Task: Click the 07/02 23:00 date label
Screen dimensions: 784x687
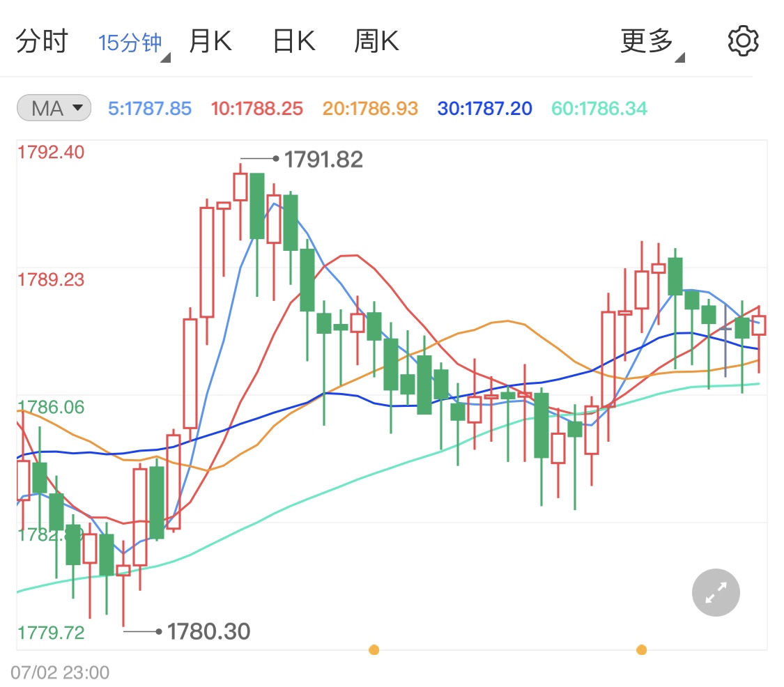Action: point(60,672)
